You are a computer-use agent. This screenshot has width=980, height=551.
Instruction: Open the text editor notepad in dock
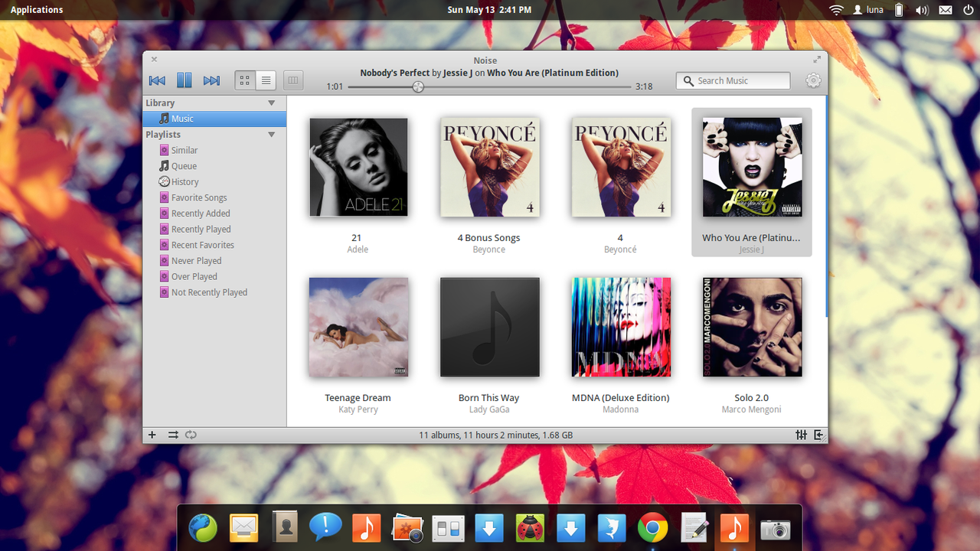694,528
